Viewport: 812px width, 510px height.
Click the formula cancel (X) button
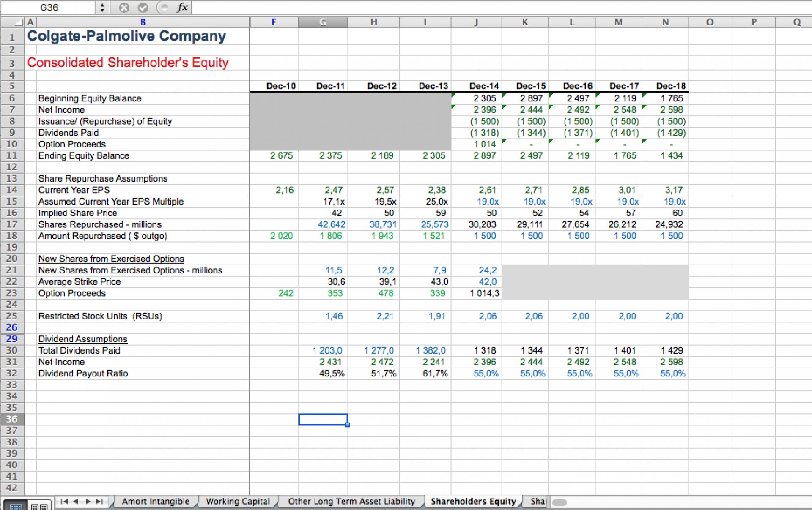(x=124, y=8)
